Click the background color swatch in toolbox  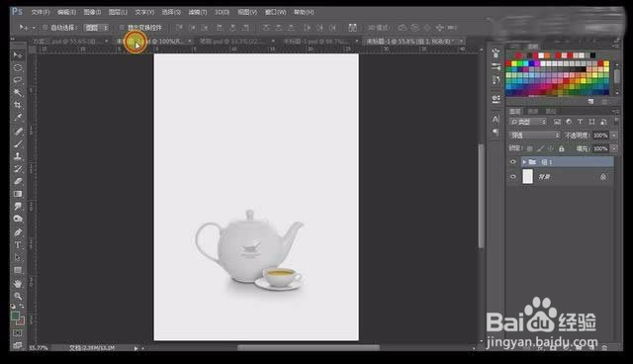pos(21,321)
